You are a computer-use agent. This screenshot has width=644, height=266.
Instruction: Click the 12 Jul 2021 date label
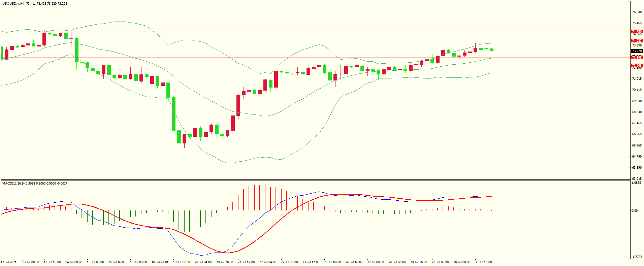pyautogui.click(x=9, y=262)
